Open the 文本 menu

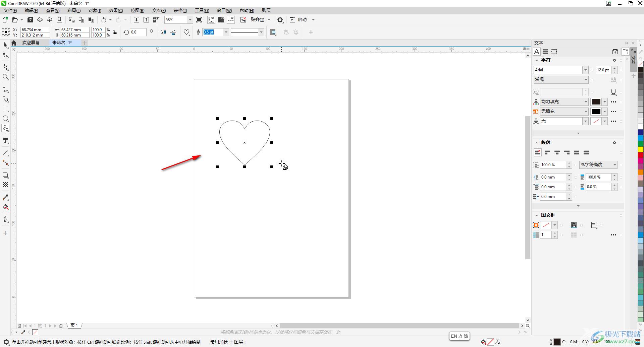pos(159,10)
